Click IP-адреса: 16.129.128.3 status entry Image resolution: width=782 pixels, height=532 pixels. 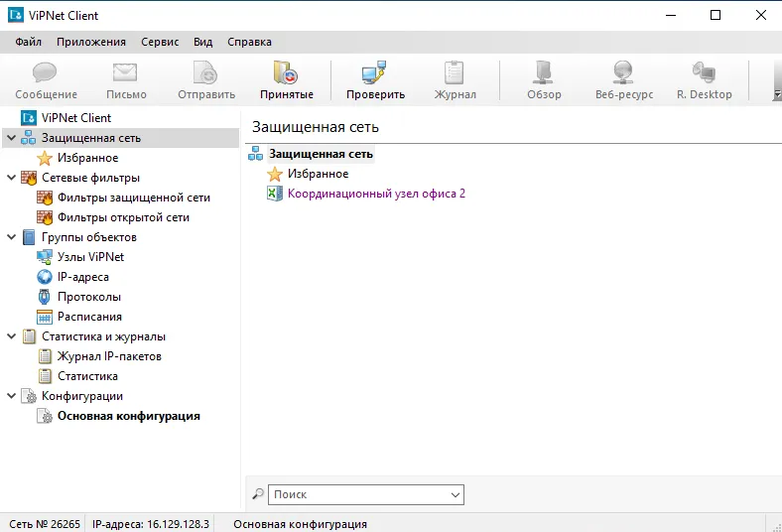tap(151, 524)
